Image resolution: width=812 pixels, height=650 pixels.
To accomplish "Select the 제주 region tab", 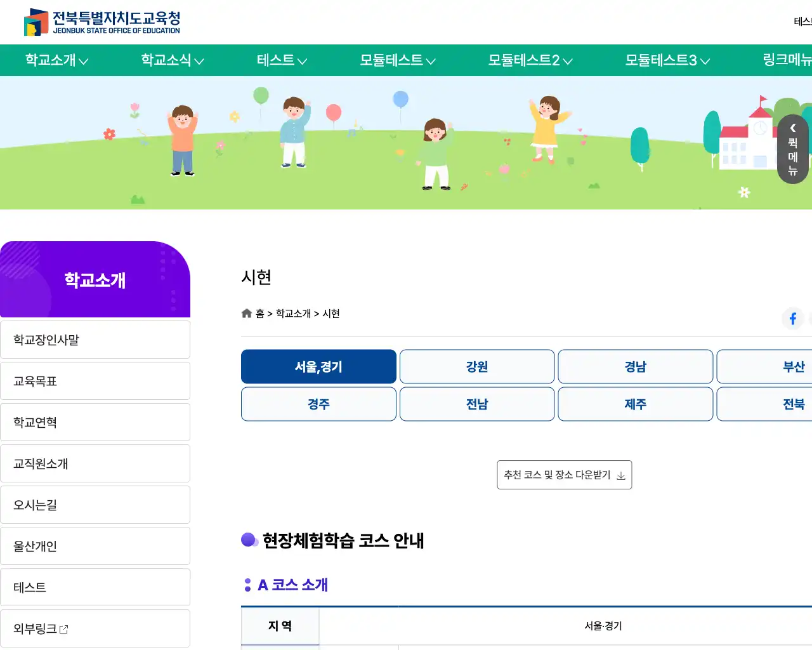I will point(635,404).
